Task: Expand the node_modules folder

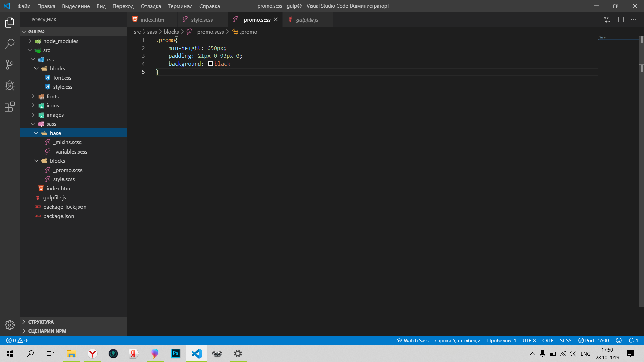Action: click(x=30, y=41)
